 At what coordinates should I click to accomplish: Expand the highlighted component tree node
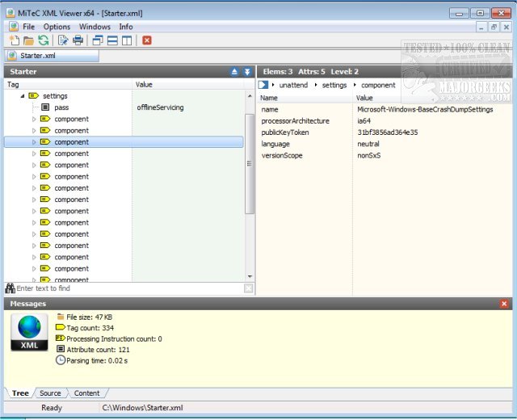tap(34, 142)
